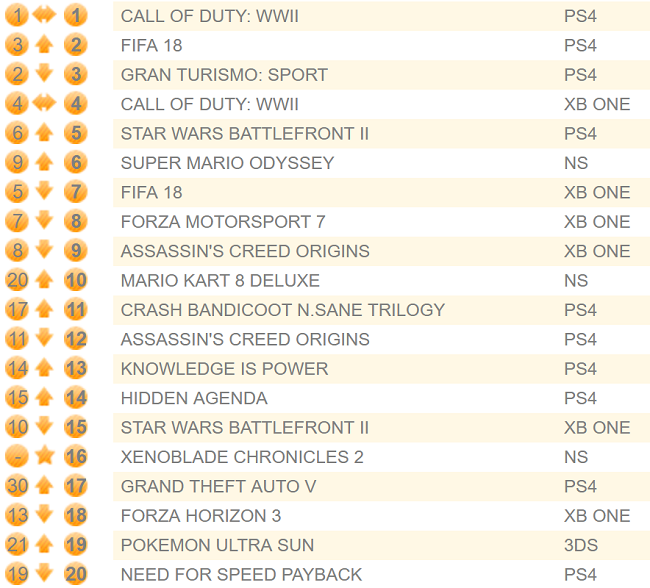Select the current-rank 19 badge for Pokemon Ultra Sun
650x588 pixels.
(75, 545)
